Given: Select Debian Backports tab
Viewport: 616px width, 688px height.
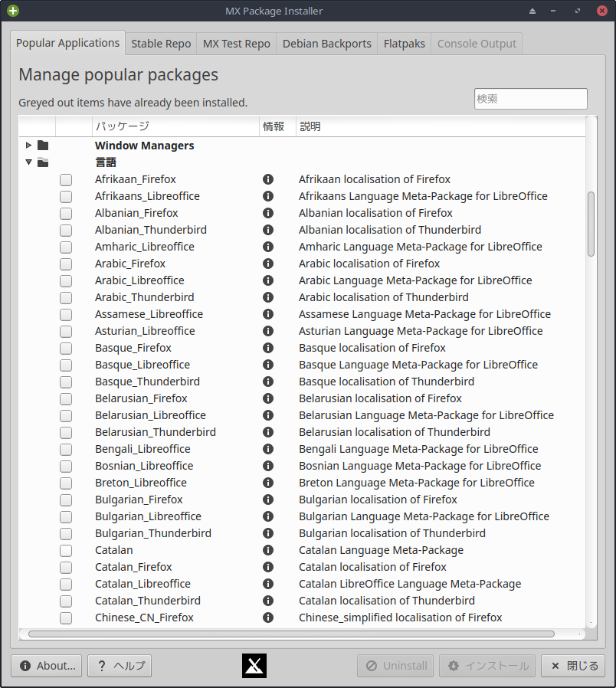Looking at the screenshot, I should [327, 44].
